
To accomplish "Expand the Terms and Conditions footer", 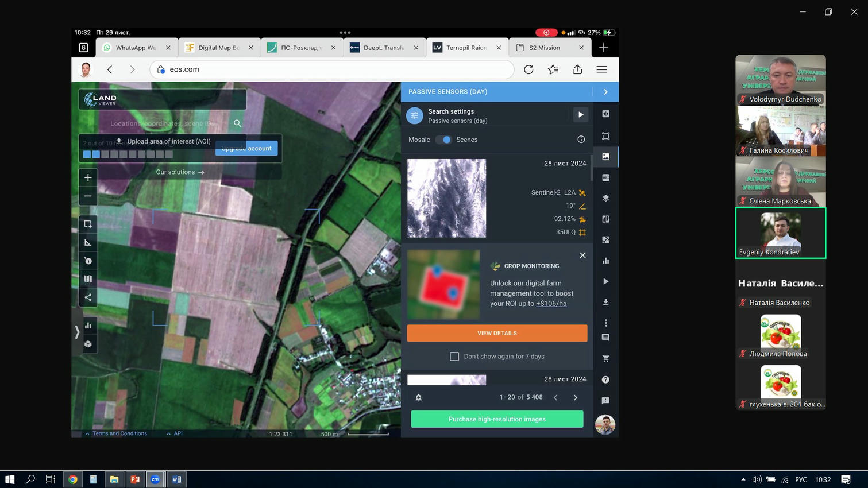I will point(115,433).
